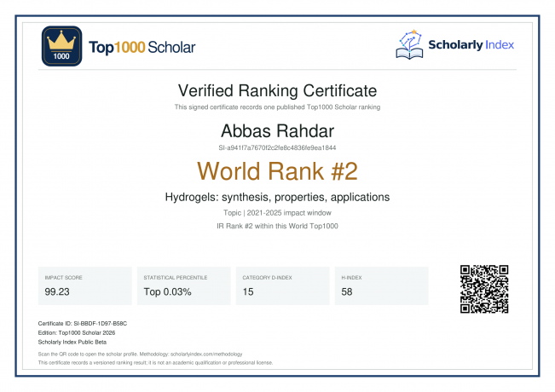
Task: Click the Verified Ranking Certificate heading
Action: (278, 90)
